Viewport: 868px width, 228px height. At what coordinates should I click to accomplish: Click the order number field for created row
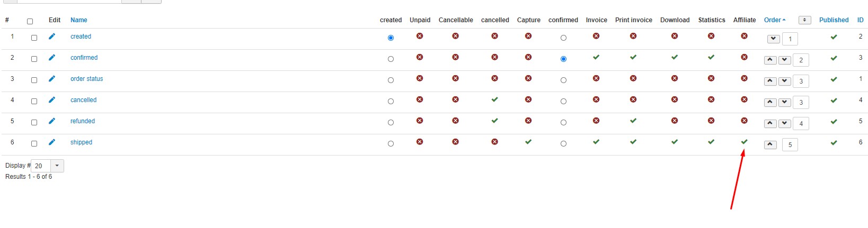click(x=790, y=39)
